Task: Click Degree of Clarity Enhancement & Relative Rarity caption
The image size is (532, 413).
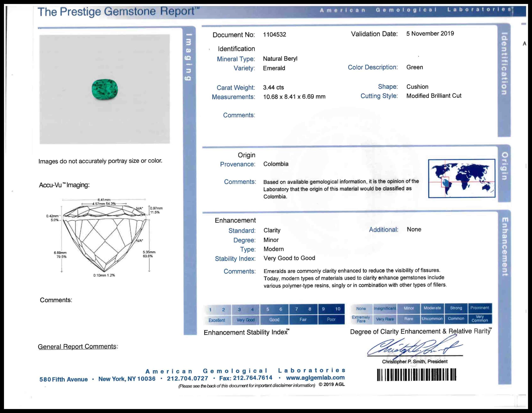Action: coord(421,331)
